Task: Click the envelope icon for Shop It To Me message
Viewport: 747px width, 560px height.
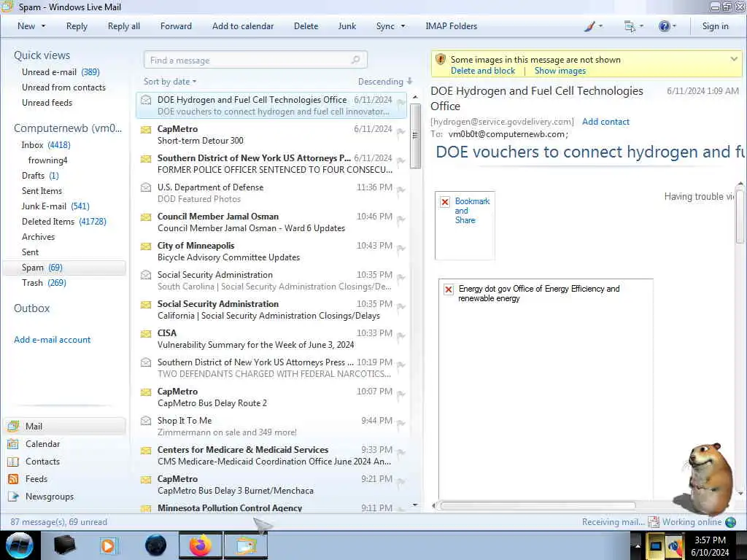Action: 146,421
